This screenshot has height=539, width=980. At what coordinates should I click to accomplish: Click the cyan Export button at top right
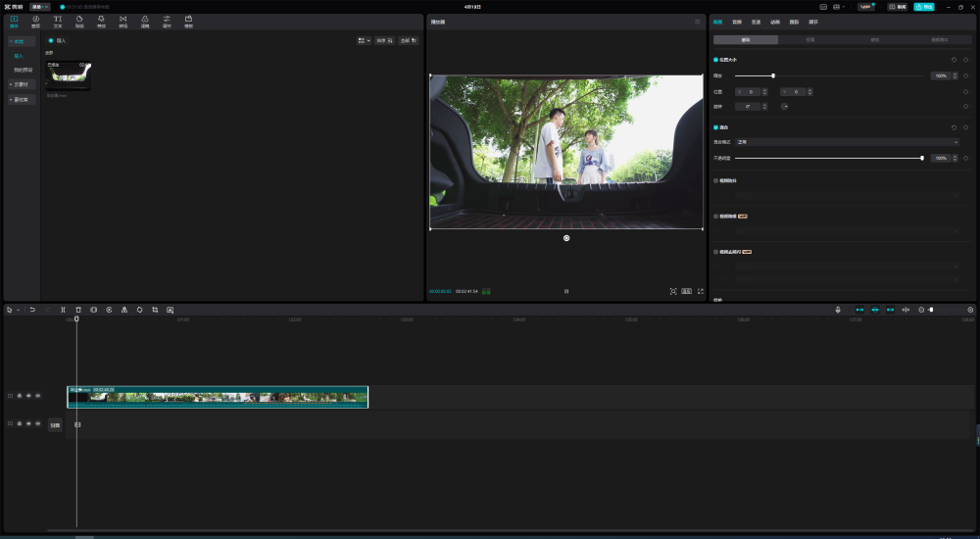click(924, 7)
